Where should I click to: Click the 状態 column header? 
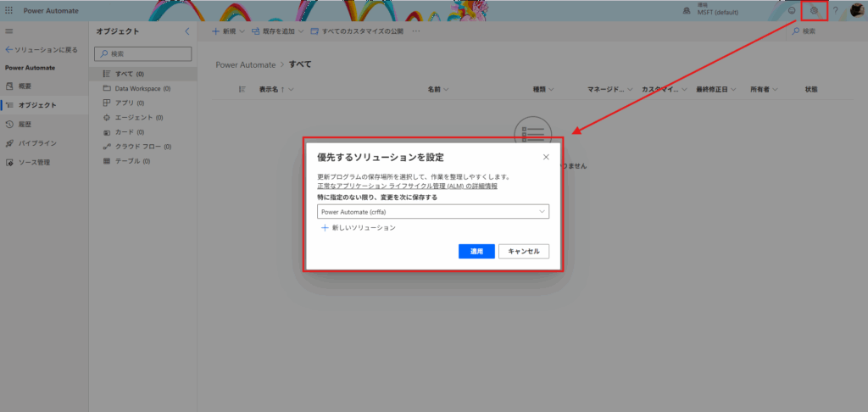pyautogui.click(x=811, y=89)
